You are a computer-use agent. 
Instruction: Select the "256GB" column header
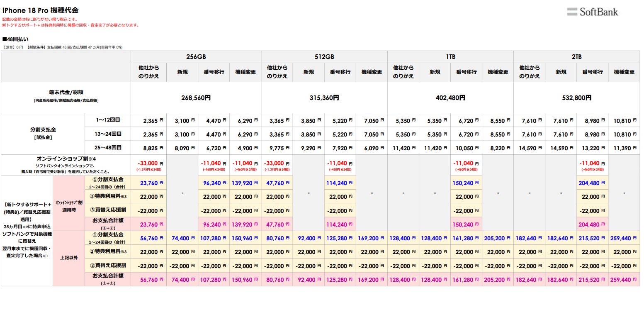(196, 57)
